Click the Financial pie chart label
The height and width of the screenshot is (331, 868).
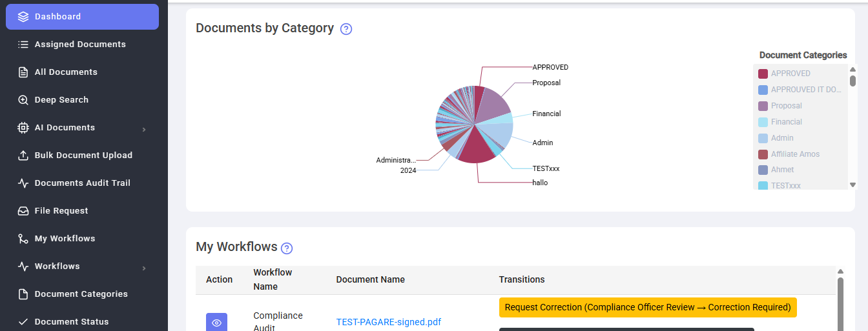[x=546, y=114]
